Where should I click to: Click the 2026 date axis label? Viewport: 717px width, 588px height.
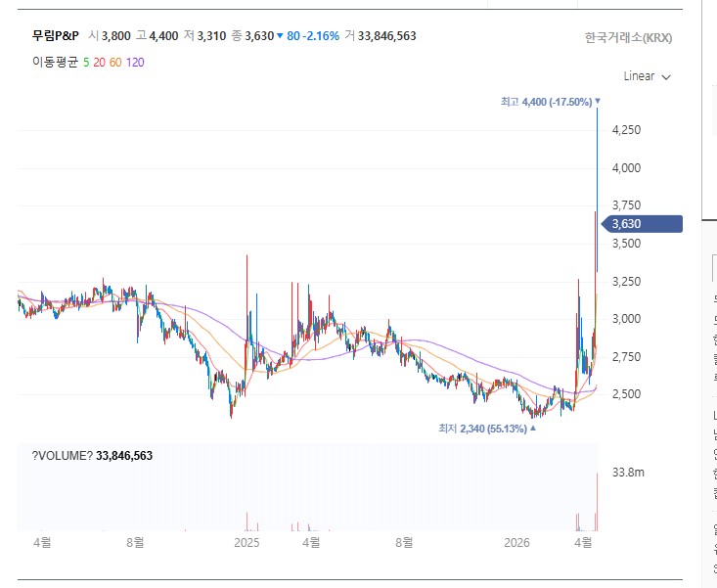(516, 543)
